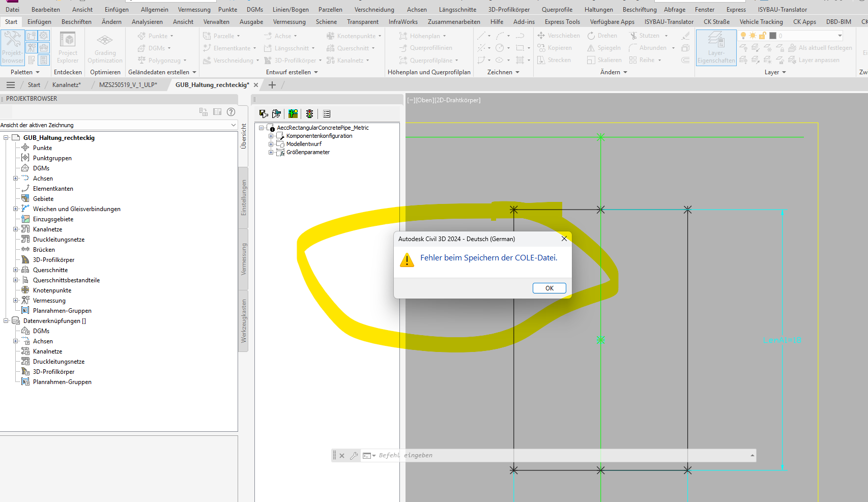
Task: Open the Vermessung menu in menu bar
Action: [194, 10]
